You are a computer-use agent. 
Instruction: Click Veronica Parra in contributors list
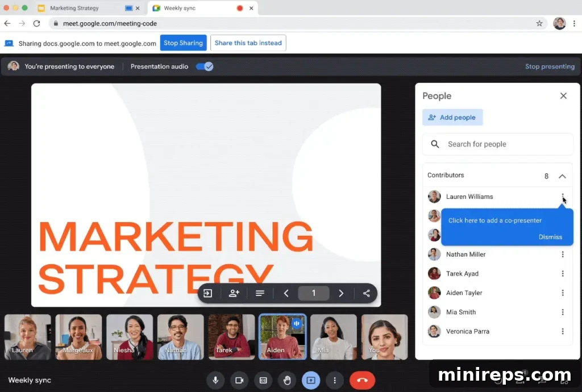click(468, 332)
